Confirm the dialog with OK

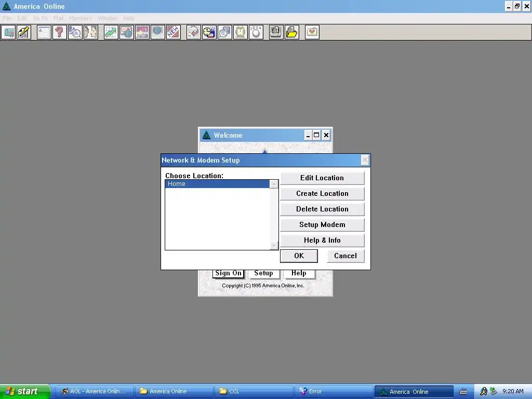299,256
